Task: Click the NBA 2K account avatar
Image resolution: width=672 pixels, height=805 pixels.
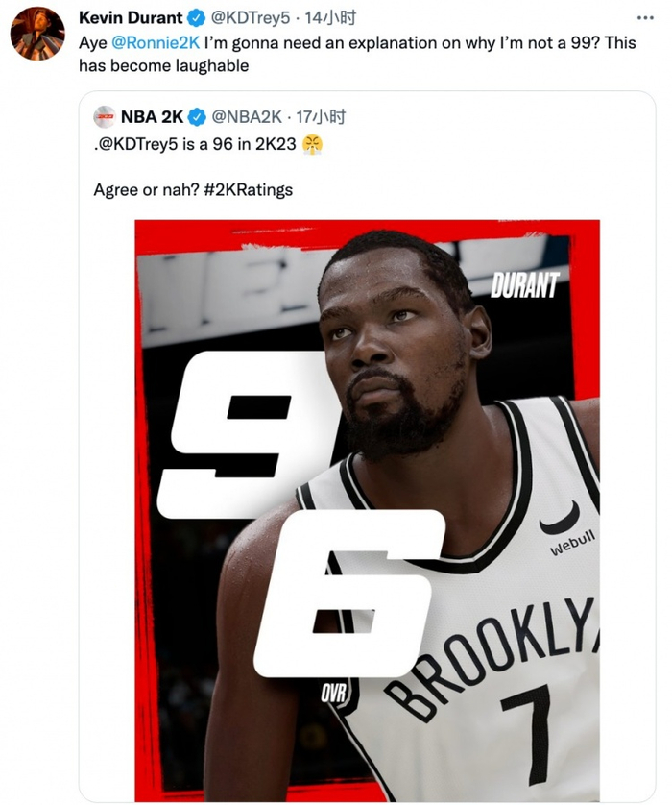Action: (105, 118)
